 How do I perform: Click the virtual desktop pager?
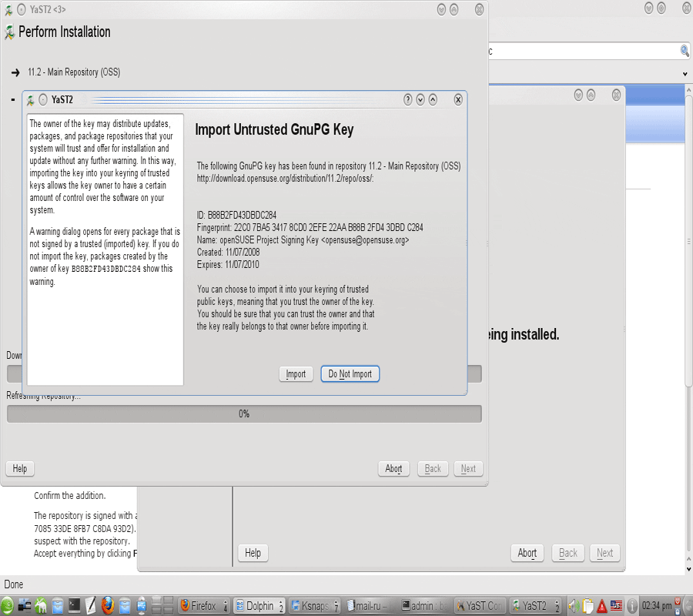[162, 606]
